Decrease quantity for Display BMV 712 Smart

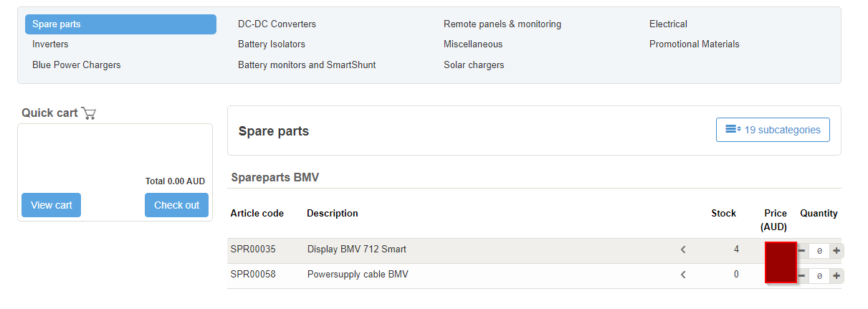coord(802,251)
